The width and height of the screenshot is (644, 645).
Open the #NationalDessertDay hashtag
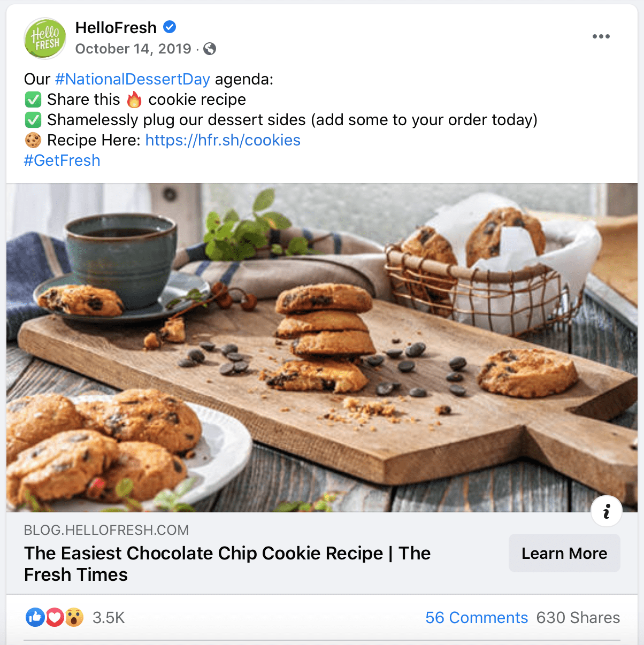point(133,79)
